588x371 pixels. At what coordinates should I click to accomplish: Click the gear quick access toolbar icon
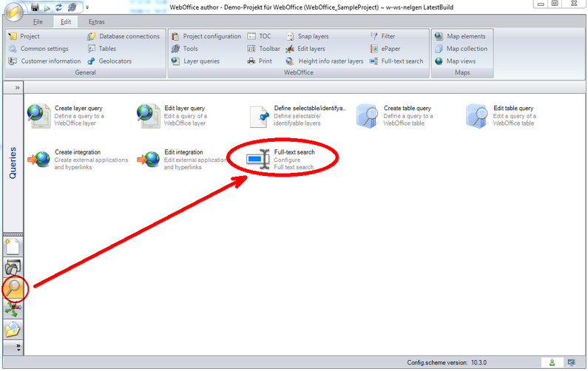point(72,7)
